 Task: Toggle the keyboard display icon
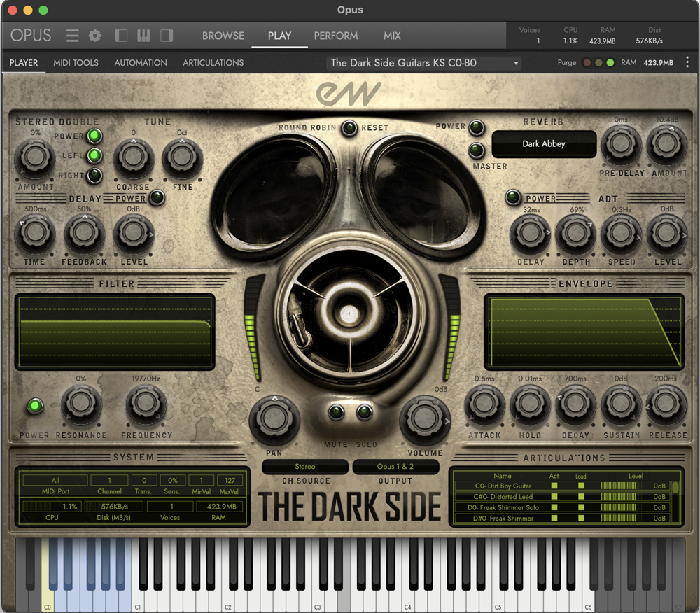pos(143,36)
